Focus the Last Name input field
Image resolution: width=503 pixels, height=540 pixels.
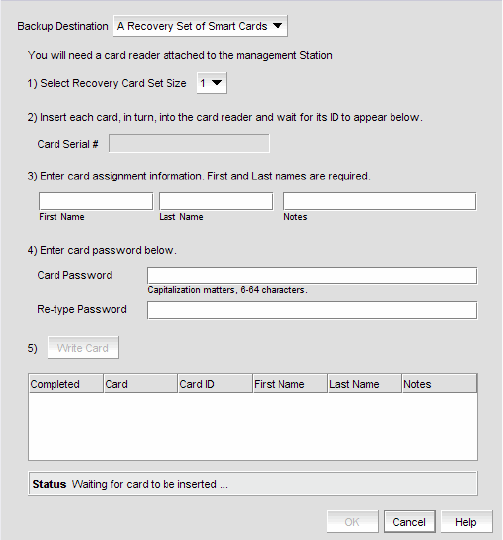coord(216,201)
